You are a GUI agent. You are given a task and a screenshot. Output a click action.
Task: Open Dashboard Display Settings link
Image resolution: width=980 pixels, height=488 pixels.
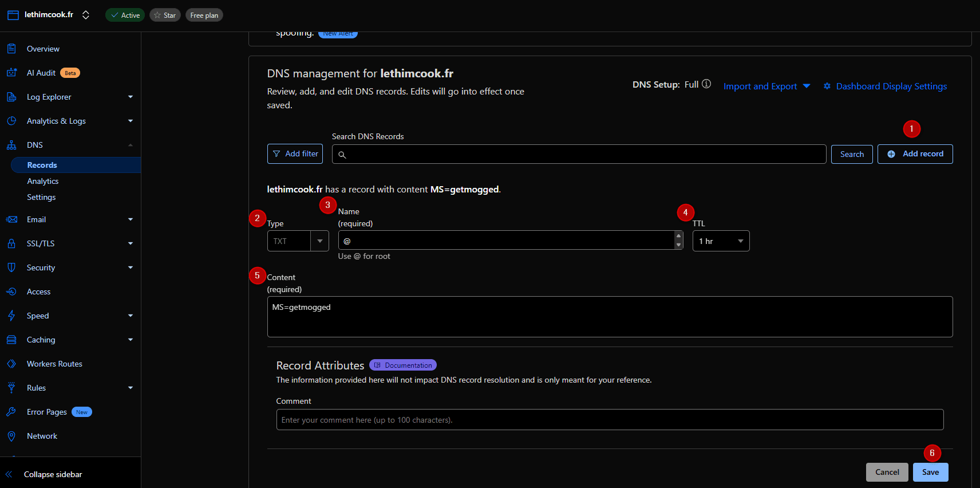tap(891, 86)
